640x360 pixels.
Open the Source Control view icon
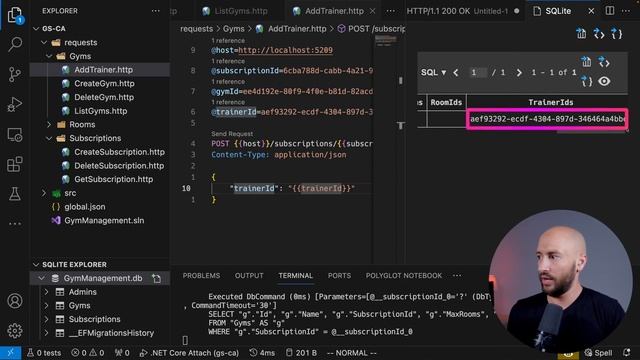click(15, 74)
